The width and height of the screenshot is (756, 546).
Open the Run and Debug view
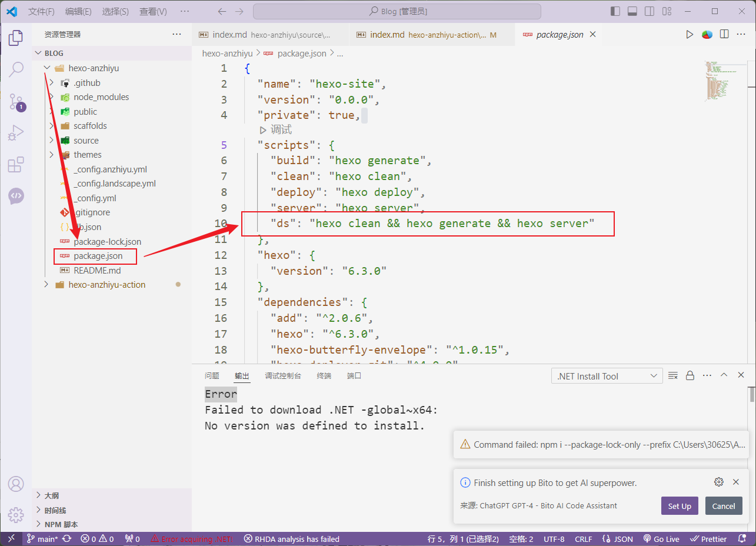16,133
